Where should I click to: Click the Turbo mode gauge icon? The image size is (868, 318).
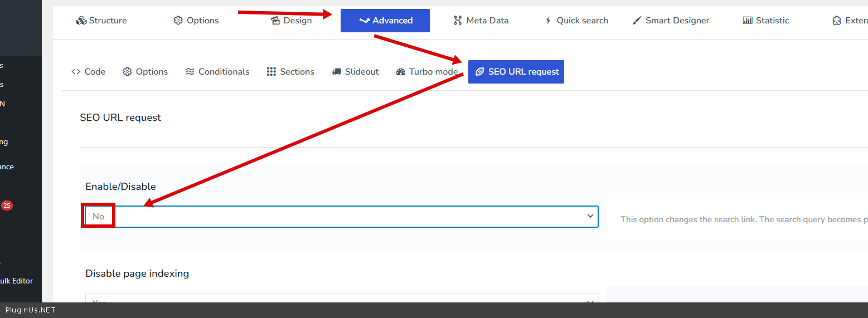(x=401, y=72)
